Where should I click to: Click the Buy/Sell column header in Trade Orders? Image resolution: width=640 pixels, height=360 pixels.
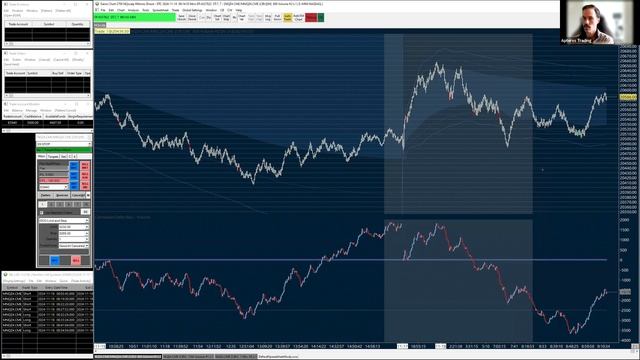coord(58,73)
